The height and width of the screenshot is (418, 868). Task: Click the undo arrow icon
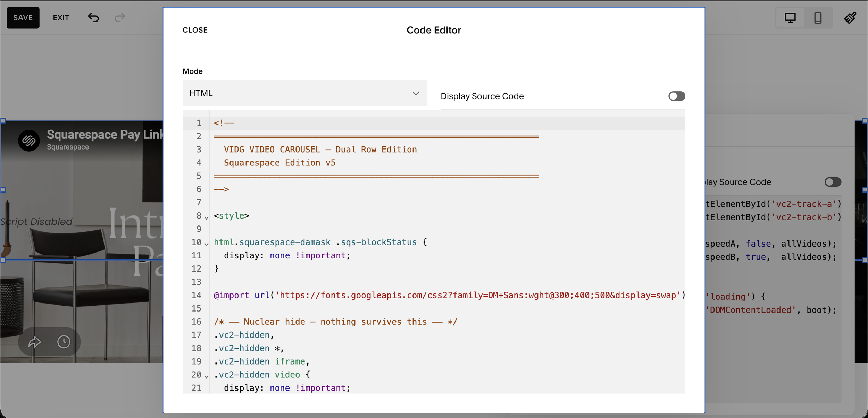tap(93, 17)
